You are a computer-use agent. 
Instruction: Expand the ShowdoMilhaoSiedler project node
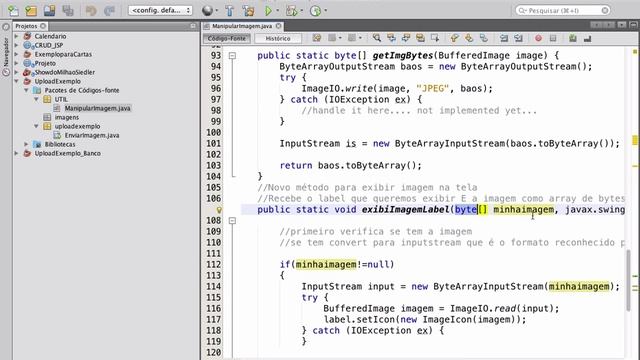coord(17,72)
